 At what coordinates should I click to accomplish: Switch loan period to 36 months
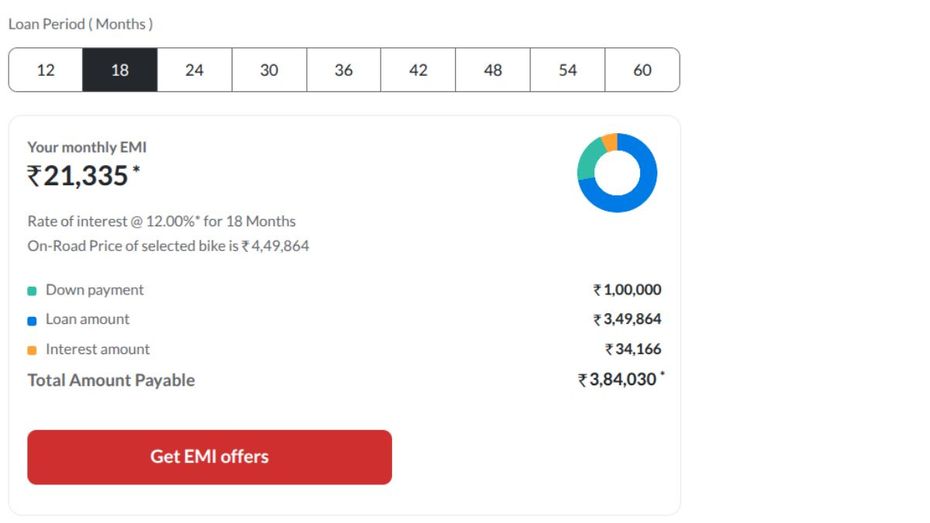[343, 70]
